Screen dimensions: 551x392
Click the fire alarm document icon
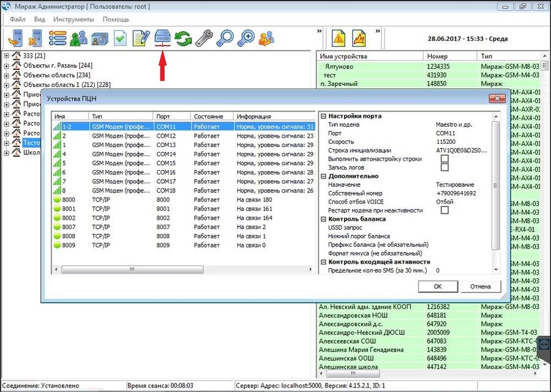359,39
